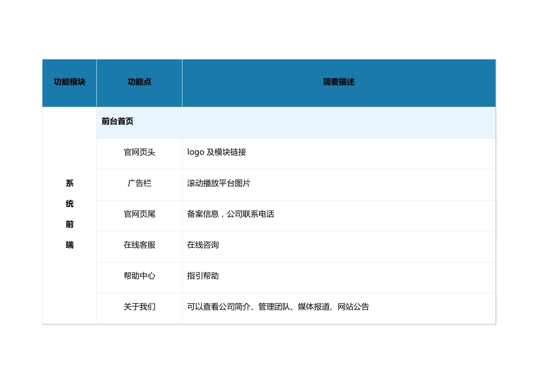Click the 可以查看公司简介 description text
The image size is (554, 392).
tap(278, 307)
